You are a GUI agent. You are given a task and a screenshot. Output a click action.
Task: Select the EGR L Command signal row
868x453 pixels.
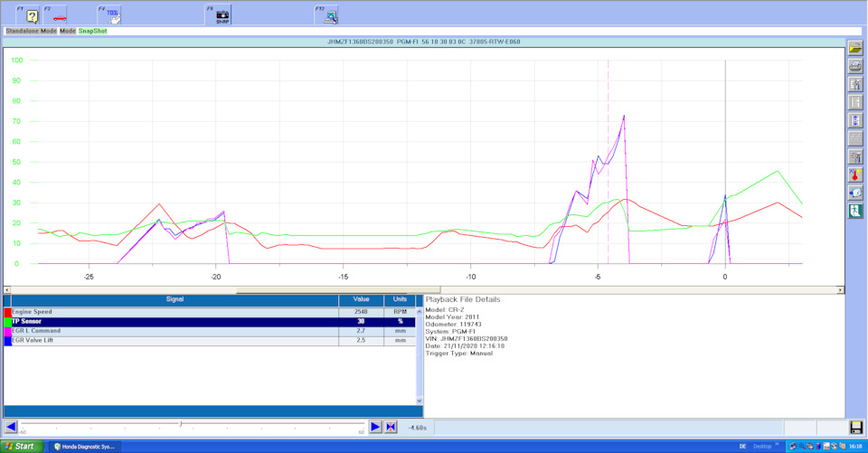[210, 331]
